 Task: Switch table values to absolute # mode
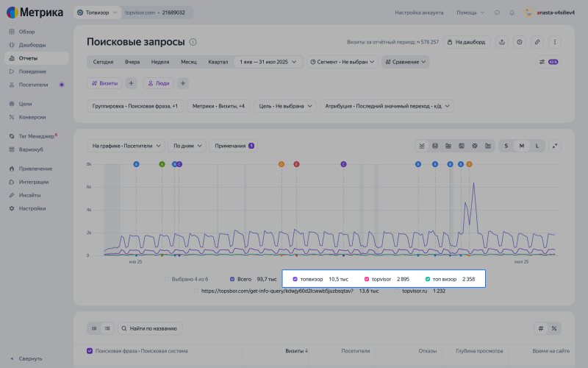(x=541, y=328)
